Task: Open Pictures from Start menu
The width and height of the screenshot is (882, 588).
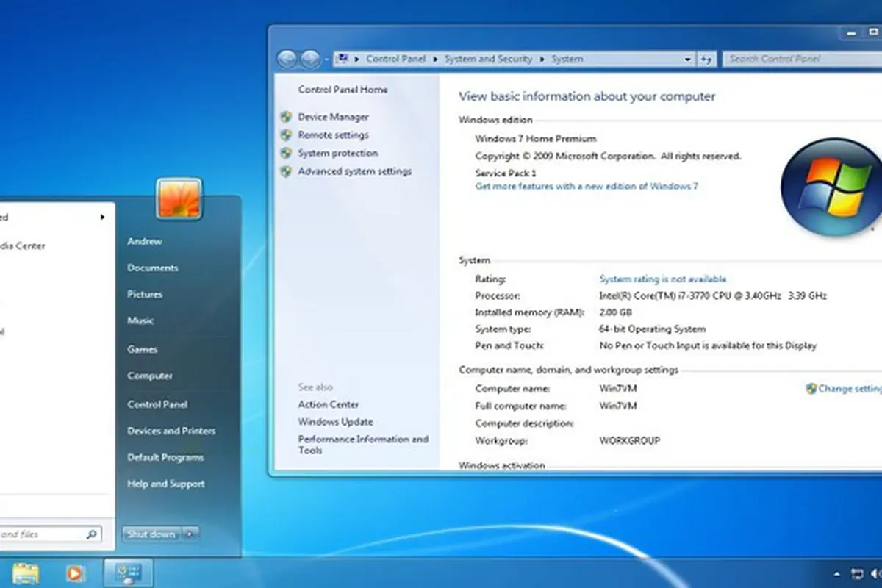Action: [x=145, y=295]
